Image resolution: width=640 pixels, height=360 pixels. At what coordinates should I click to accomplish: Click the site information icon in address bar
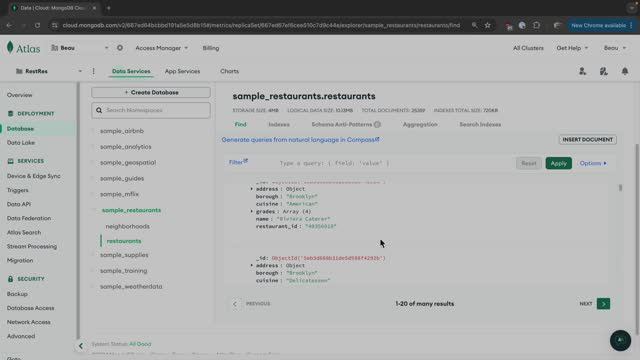point(54,25)
